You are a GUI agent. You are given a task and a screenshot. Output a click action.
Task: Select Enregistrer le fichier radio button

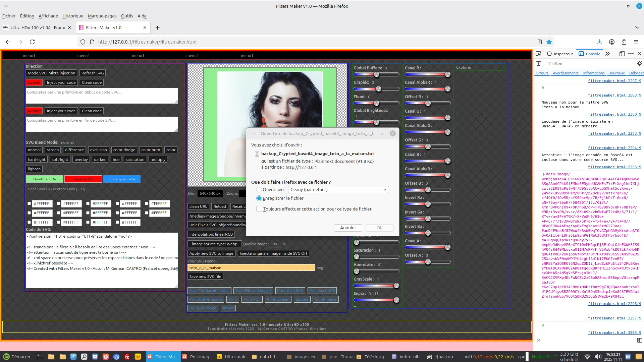tap(259, 198)
